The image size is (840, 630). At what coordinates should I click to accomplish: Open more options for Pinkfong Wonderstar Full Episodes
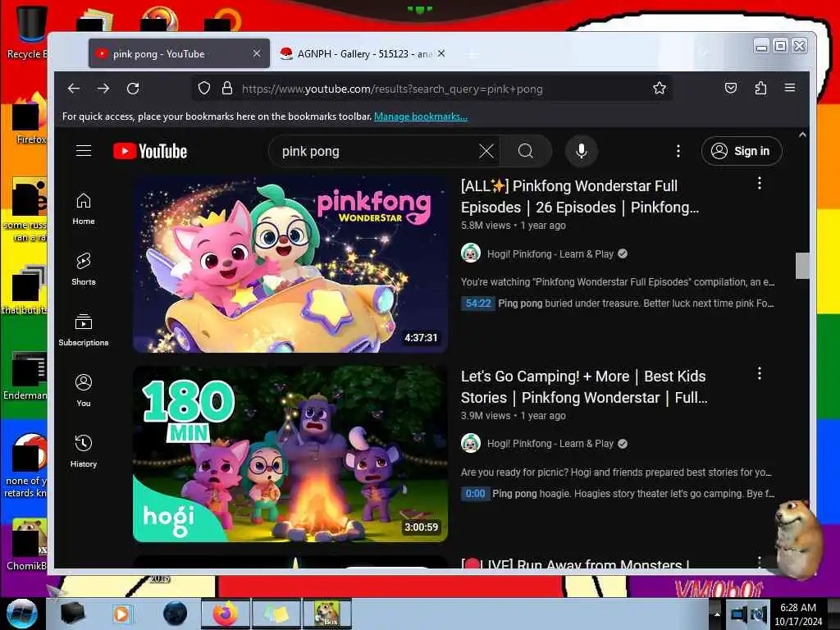(x=759, y=183)
